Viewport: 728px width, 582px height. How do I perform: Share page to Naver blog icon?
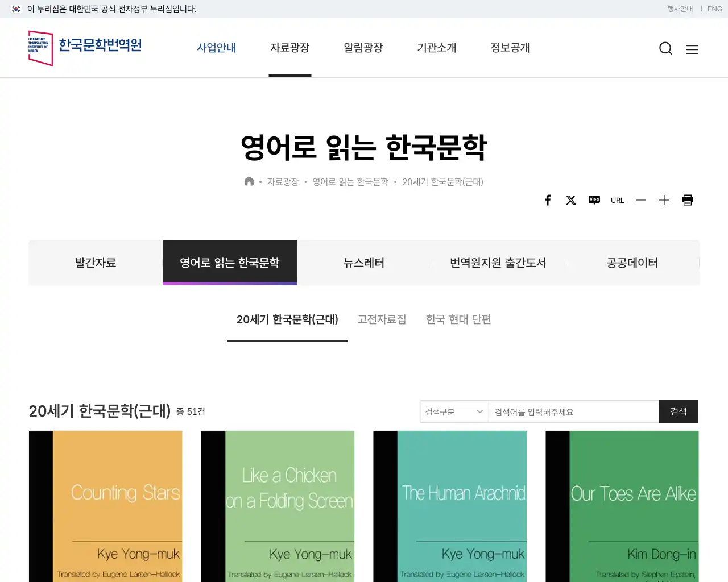coord(594,200)
